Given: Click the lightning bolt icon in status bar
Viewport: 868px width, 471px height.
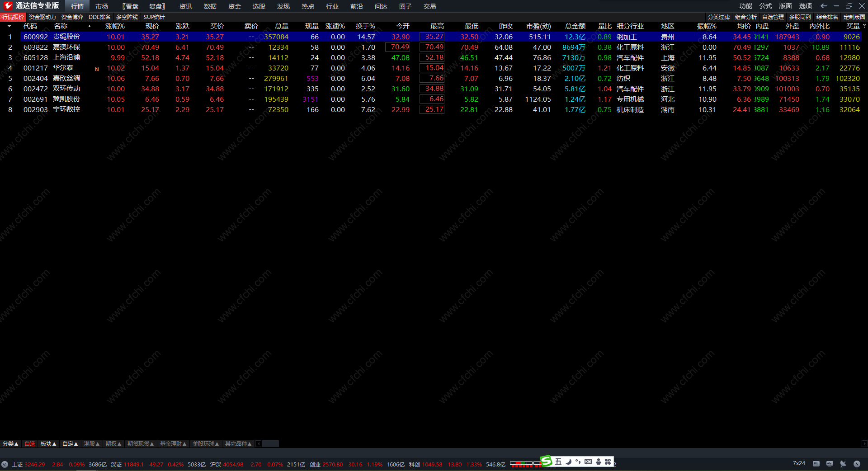Looking at the screenshot, I should [x=857, y=464].
